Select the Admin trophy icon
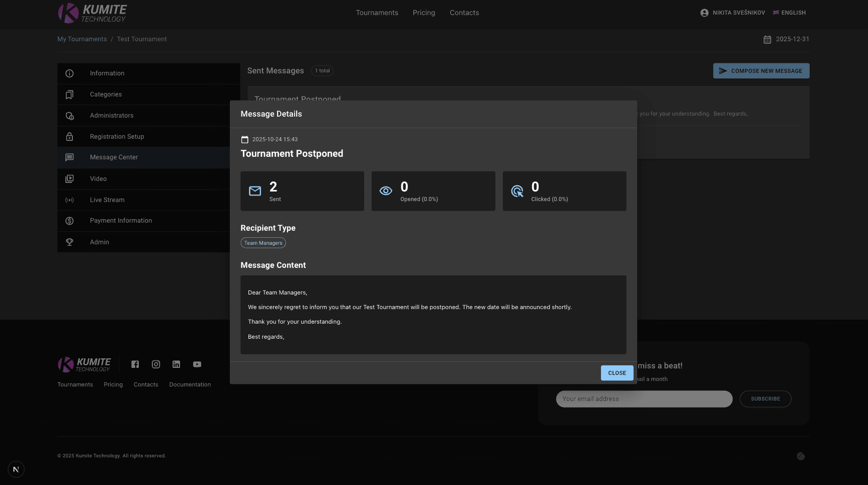This screenshot has height=485, width=868. pyautogui.click(x=69, y=242)
